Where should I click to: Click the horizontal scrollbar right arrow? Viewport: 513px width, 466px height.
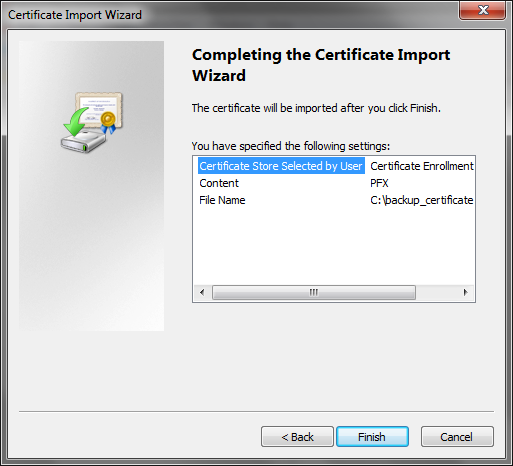pyautogui.click(x=466, y=293)
